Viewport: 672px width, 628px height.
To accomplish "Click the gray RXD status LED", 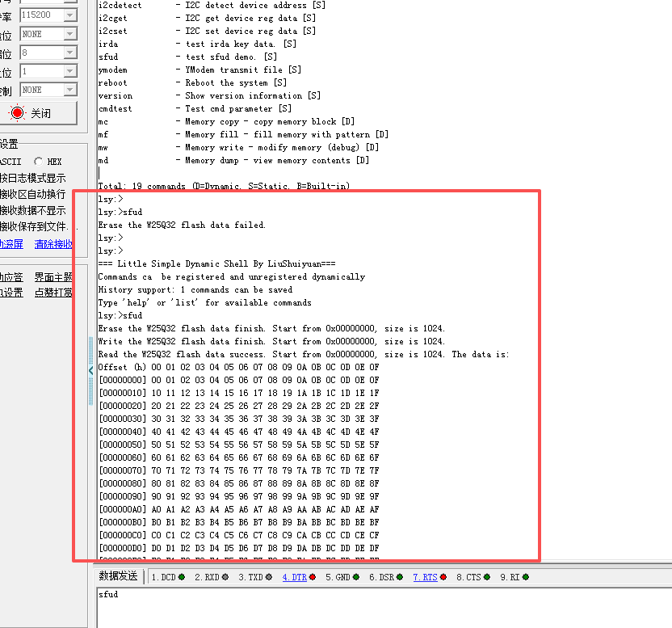I will (x=225, y=577).
